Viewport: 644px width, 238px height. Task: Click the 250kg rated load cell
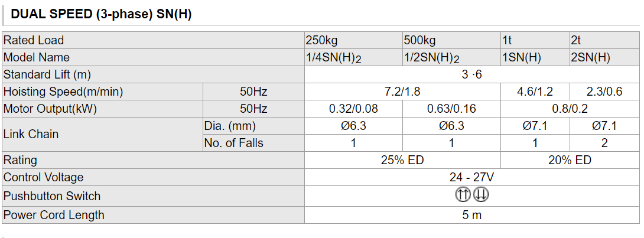coord(322,40)
